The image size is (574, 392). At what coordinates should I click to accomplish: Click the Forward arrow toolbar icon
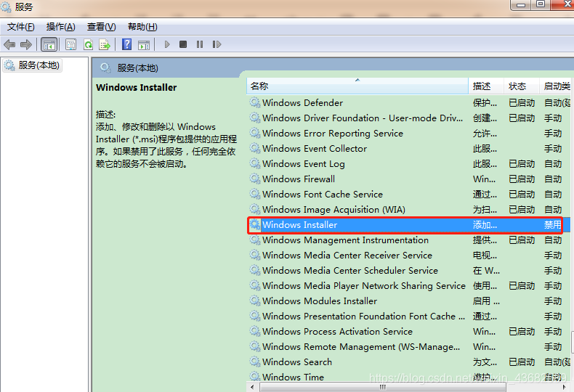pos(26,44)
